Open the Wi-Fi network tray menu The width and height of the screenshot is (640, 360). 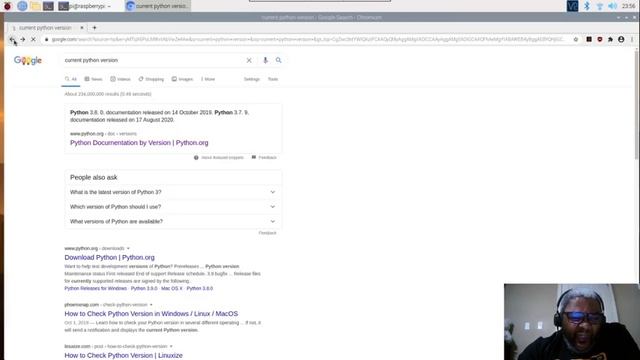click(600, 6)
